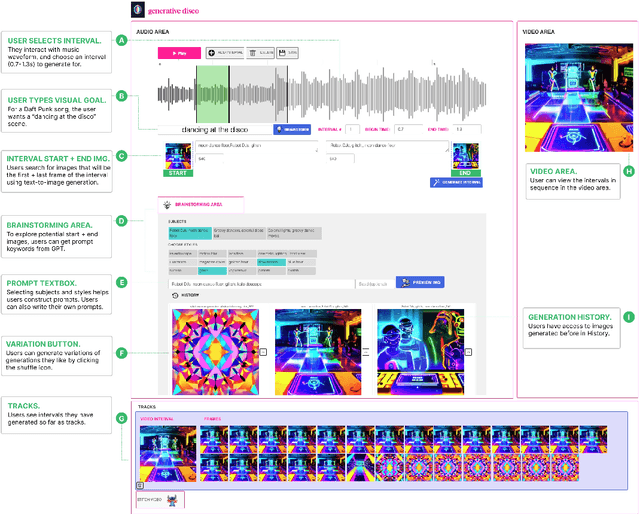Click the last kaleidoscope frame in the bottom frames row
Image resolution: width=640 pixels, height=514 pixels.
565,467
